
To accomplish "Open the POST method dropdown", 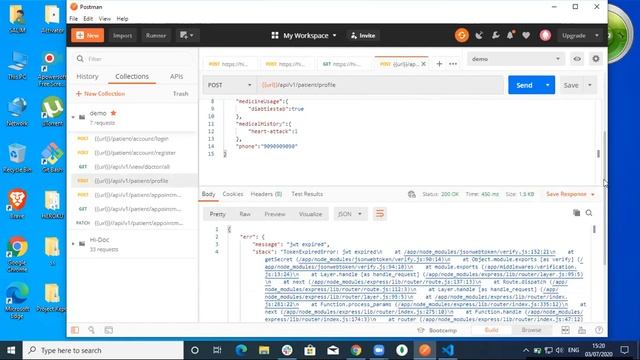I will (229, 85).
